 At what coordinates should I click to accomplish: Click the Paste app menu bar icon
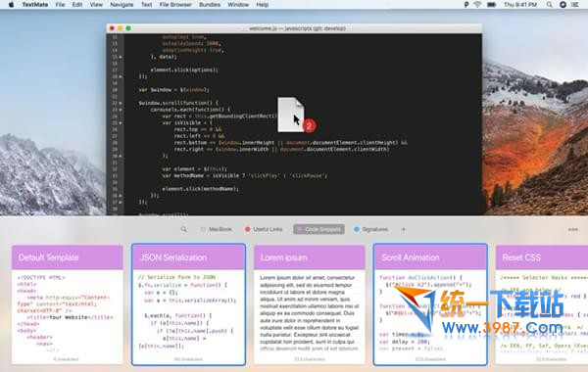(x=466, y=5)
